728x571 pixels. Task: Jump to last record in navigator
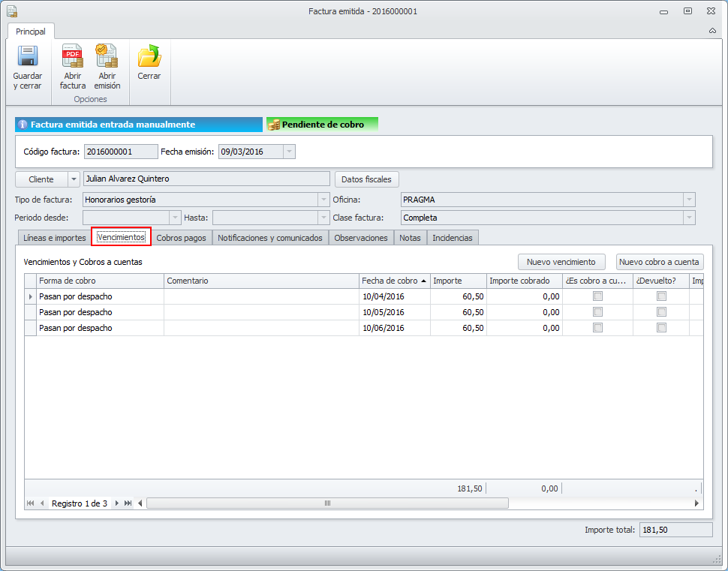click(x=128, y=503)
